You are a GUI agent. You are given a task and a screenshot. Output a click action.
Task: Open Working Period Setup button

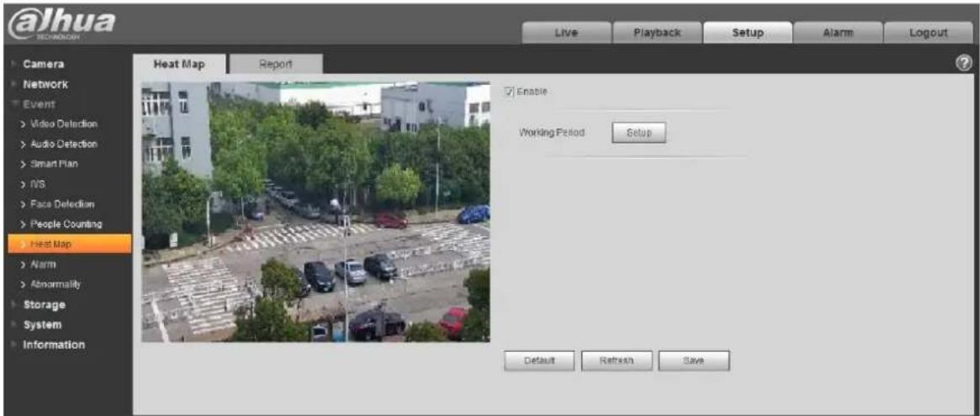point(638,133)
